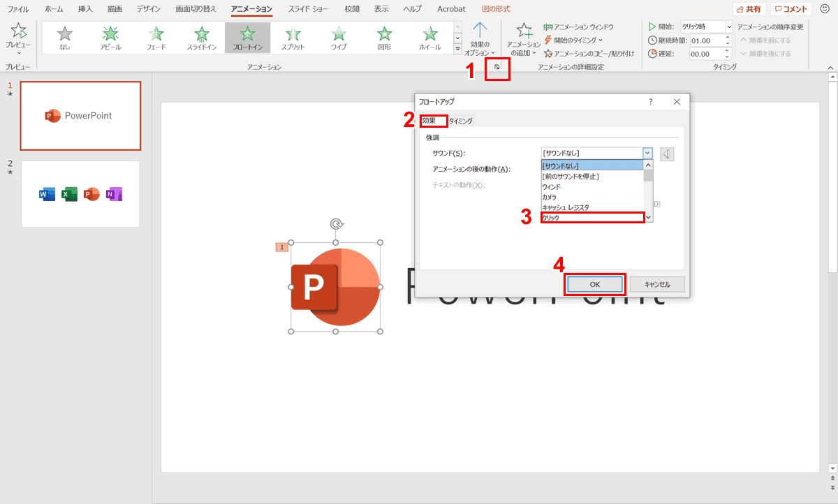This screenshot has height=504, width=838.
Task: Select the なし (None) animation effect
Action: click(x=65, y=38)
